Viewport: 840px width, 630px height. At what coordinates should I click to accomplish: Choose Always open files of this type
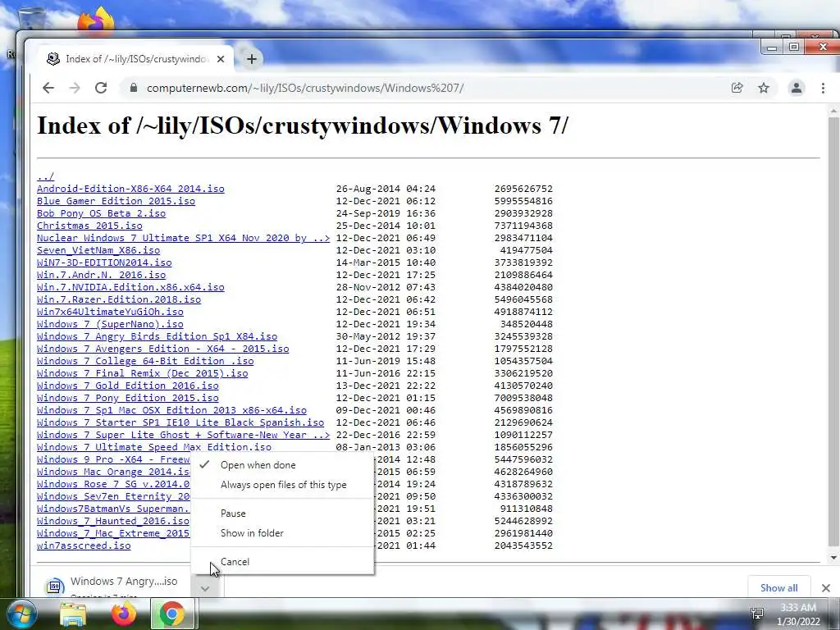click(282, 485)
